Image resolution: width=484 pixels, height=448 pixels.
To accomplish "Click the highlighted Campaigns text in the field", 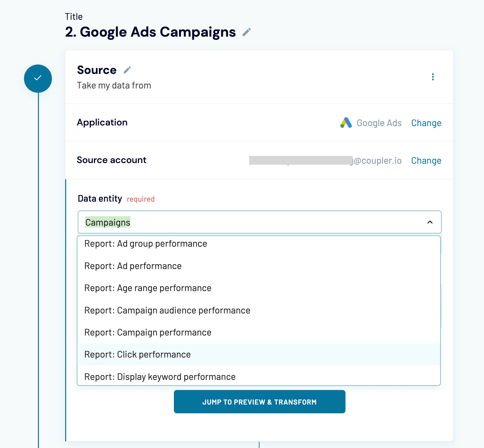I will click(x=107, y=222).
